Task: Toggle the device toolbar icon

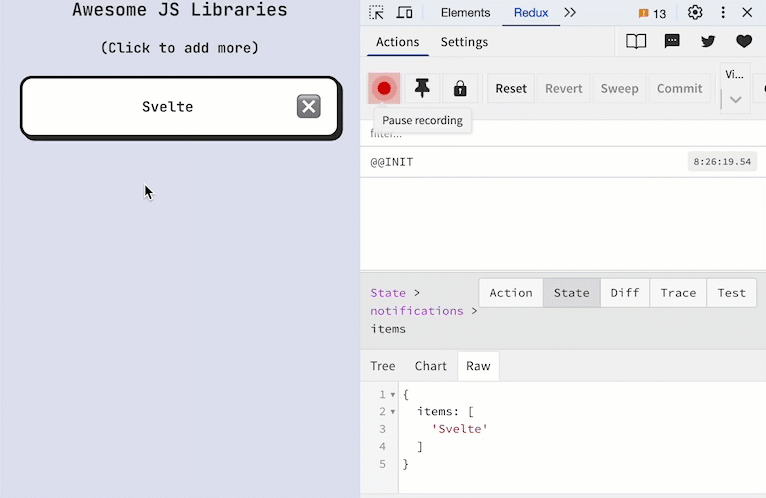Action: pyautogui.click(x=404, y=13)
